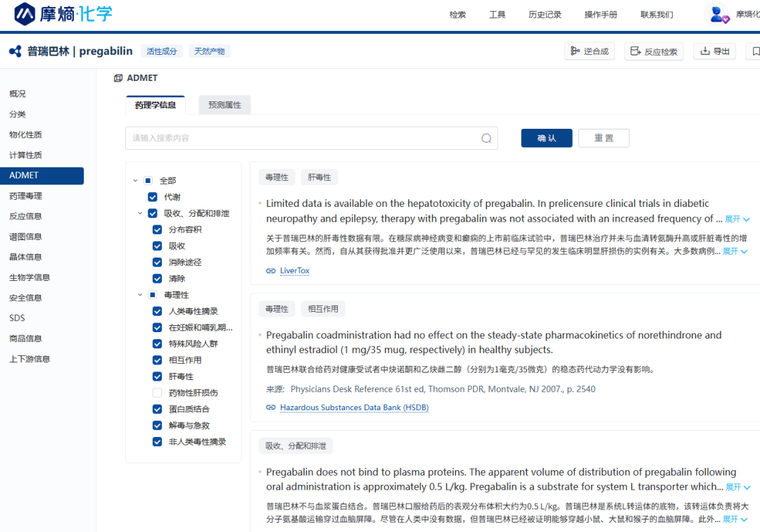The width and height of the screenshot is (760, 532).
Task: Select 药理毒理 in the left sidebar
Action: (25, 196)
